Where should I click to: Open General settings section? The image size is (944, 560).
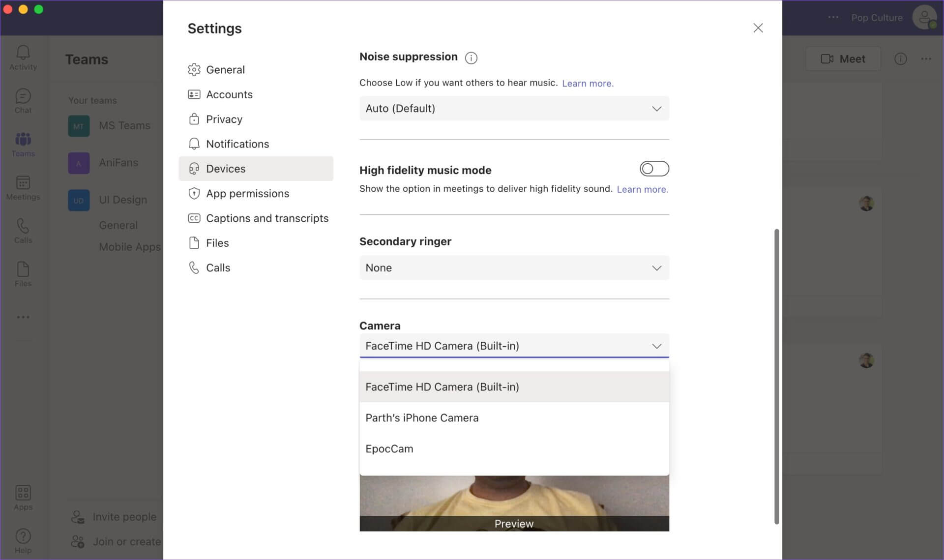(x=256, y=70)
